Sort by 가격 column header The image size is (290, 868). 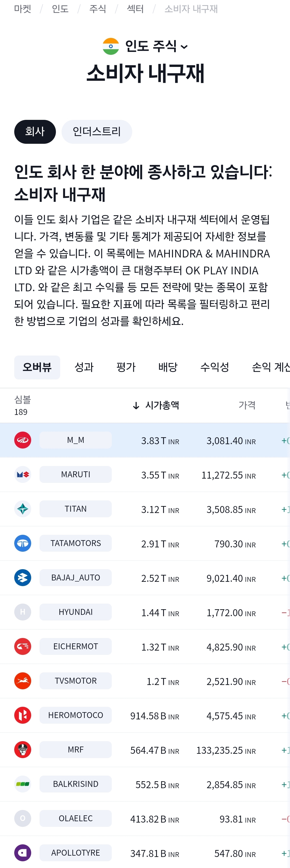[x=247, y=405]
